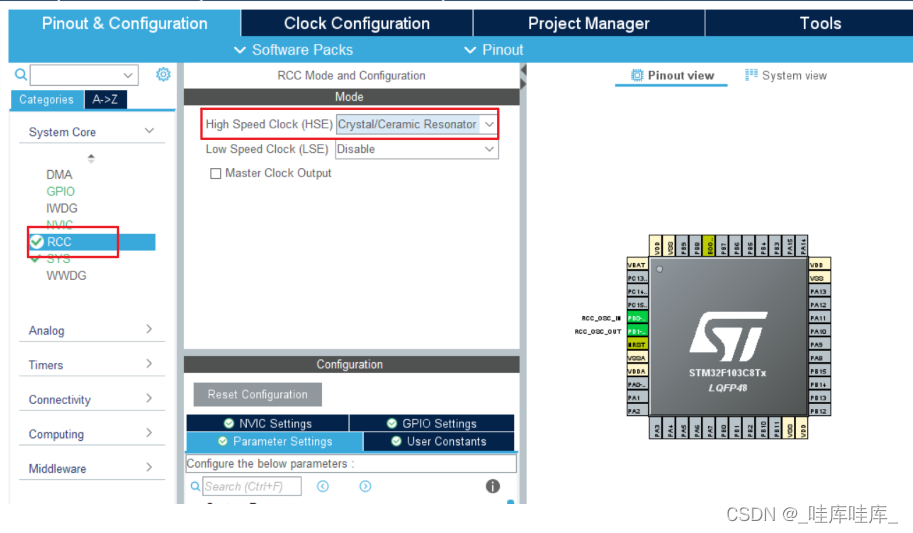The image size is (913, 533).
Task: Click the PA13 pin on the chip
Action: coord(819,291)
